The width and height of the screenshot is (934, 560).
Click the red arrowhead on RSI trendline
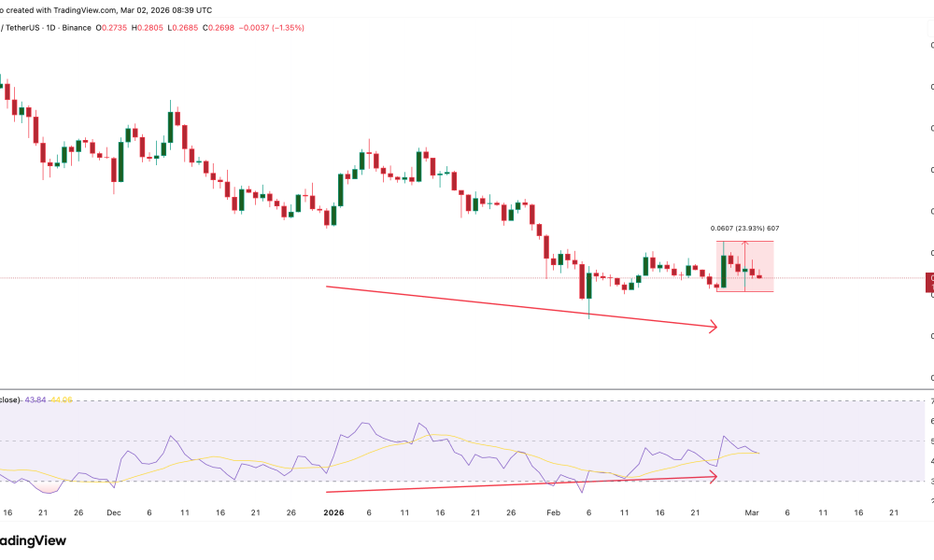[x=714, y=477]
